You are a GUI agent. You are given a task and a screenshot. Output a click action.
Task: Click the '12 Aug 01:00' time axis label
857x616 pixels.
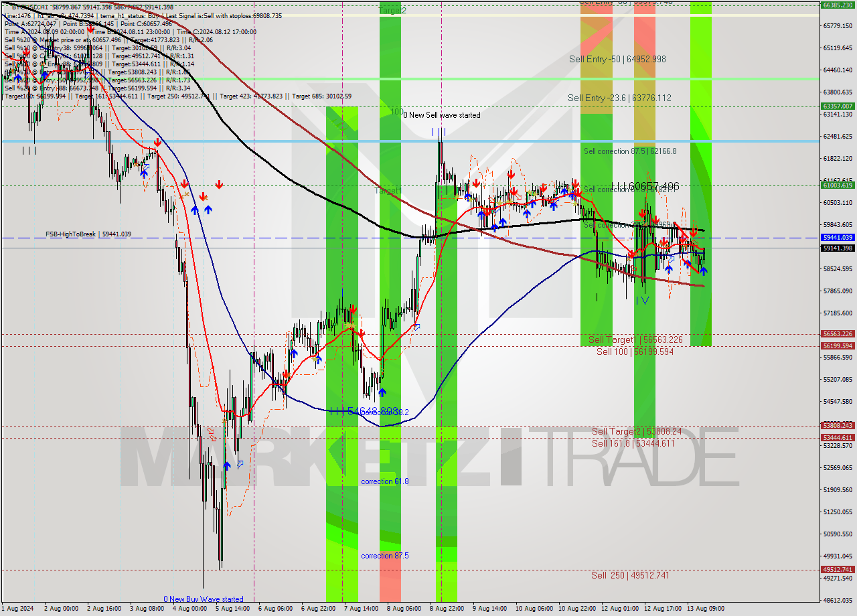click(619, 609)
